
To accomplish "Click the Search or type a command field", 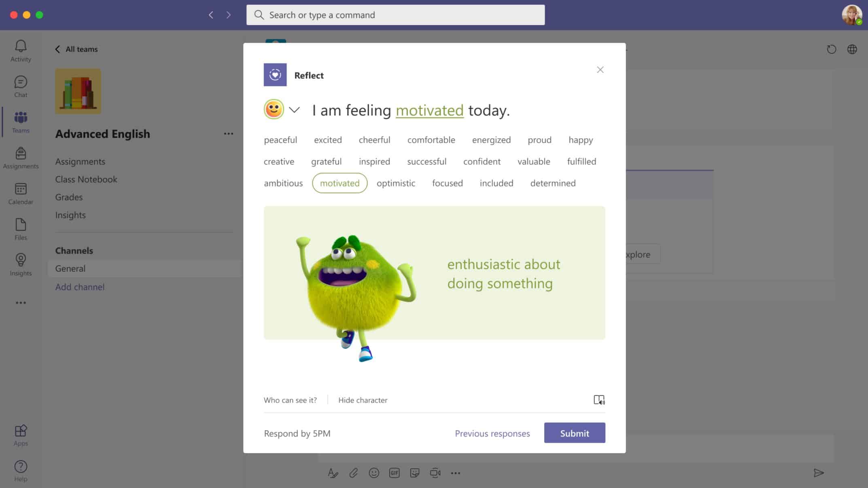I will [x=396, y=15].
